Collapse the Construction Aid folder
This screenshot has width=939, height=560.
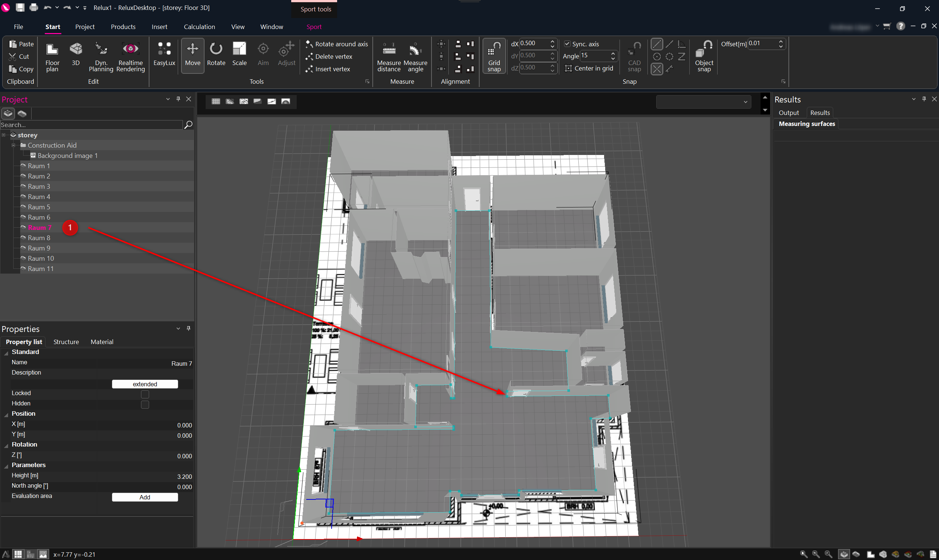click(14, 145)
